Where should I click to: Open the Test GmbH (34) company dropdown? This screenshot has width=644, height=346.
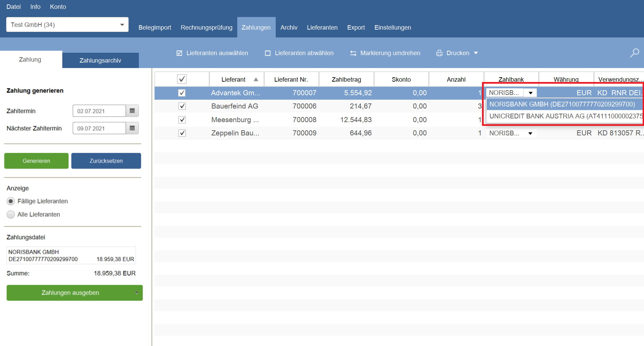67,24
